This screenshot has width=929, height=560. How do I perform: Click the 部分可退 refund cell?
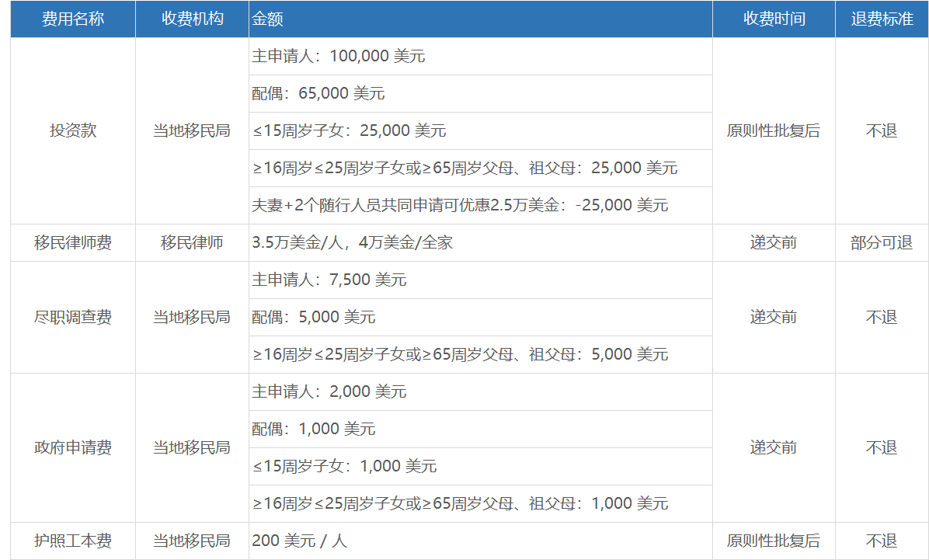882,243
